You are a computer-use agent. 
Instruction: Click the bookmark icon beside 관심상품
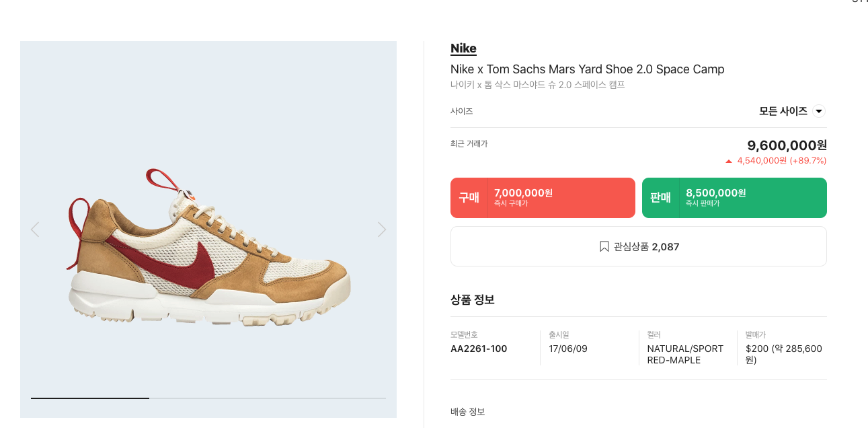pyautogui.click(x=604, y=247)
